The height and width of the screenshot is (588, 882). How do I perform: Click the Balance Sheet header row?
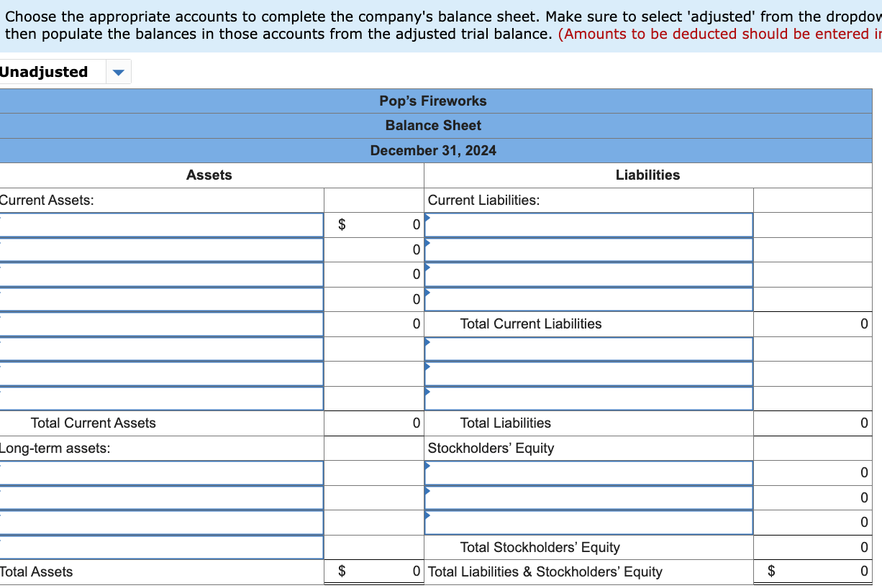[433, 125]
